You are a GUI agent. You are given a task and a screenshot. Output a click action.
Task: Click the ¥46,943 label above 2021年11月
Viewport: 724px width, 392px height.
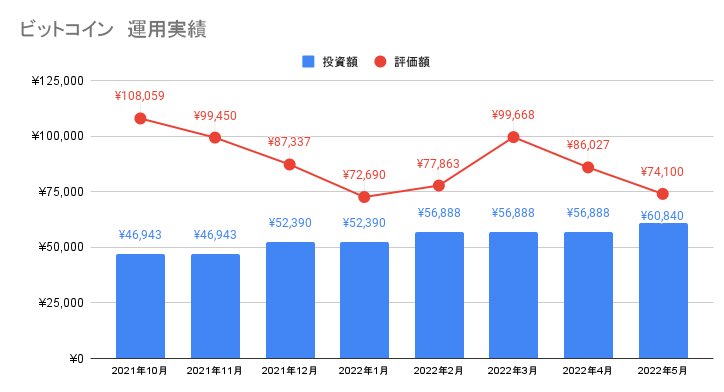tap(215, 235)
